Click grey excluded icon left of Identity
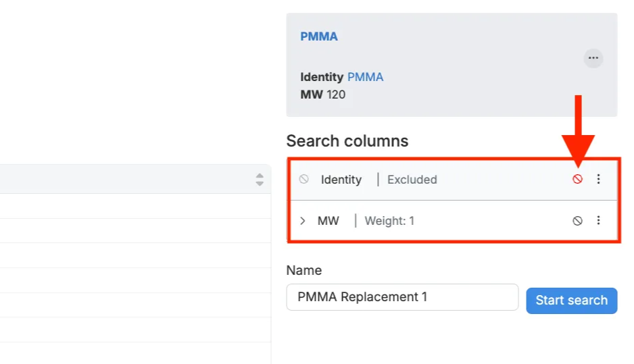This screenshot has width=634, height=364. pyautogui.click(x=304, y=180)
